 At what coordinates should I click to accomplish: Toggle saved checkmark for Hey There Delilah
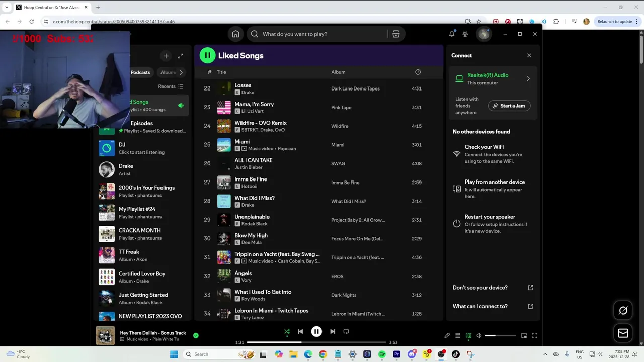click(196, 335)
